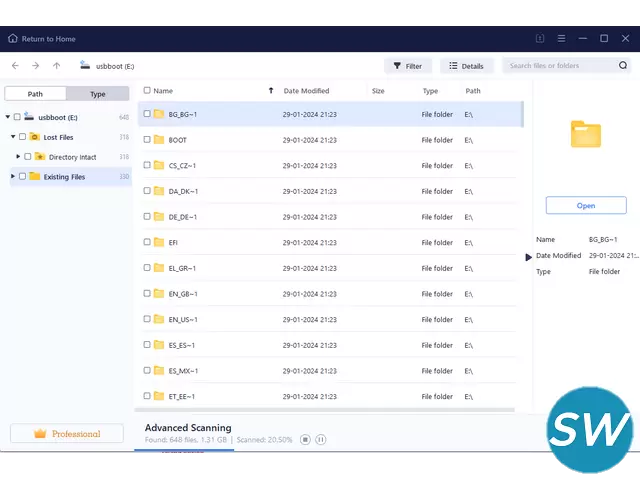Image resolution: width=640 pixels, height=480 pixels.
Task: Select all files with header checkbox
Action: click(147, 91)
